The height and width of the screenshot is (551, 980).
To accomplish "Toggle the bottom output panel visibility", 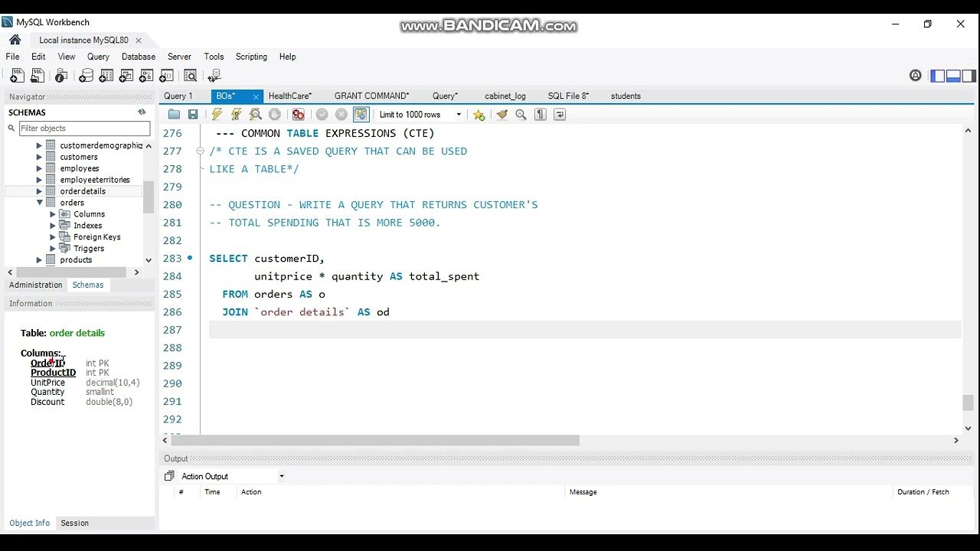I will point(953,76).
